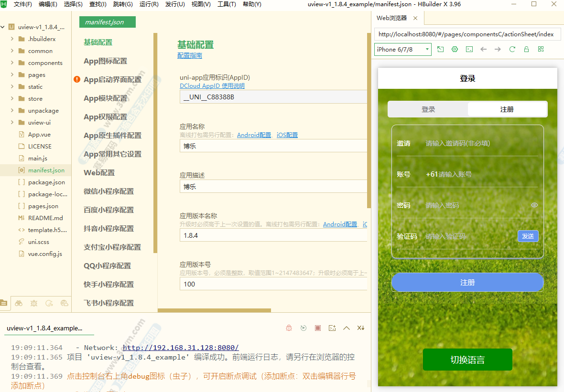Click the 切换语言 green button
564x392 pixels.
pyautogui.click(x=467, y=360)
